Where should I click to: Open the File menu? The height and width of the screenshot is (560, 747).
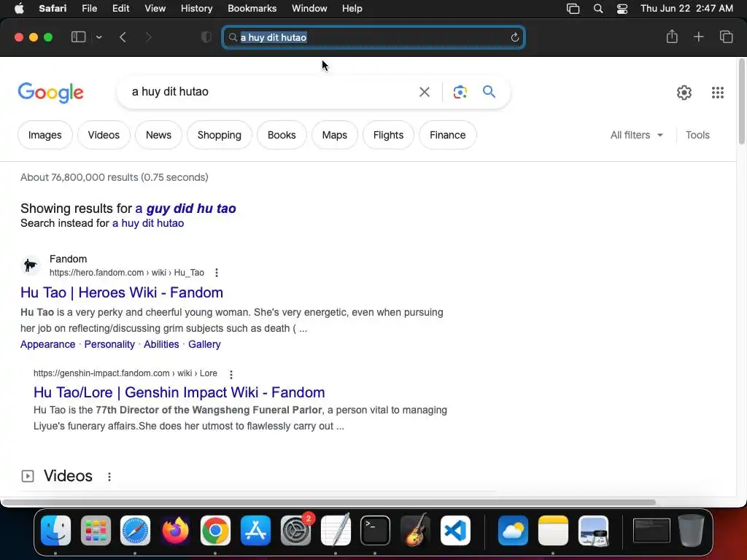pos(89,9)
